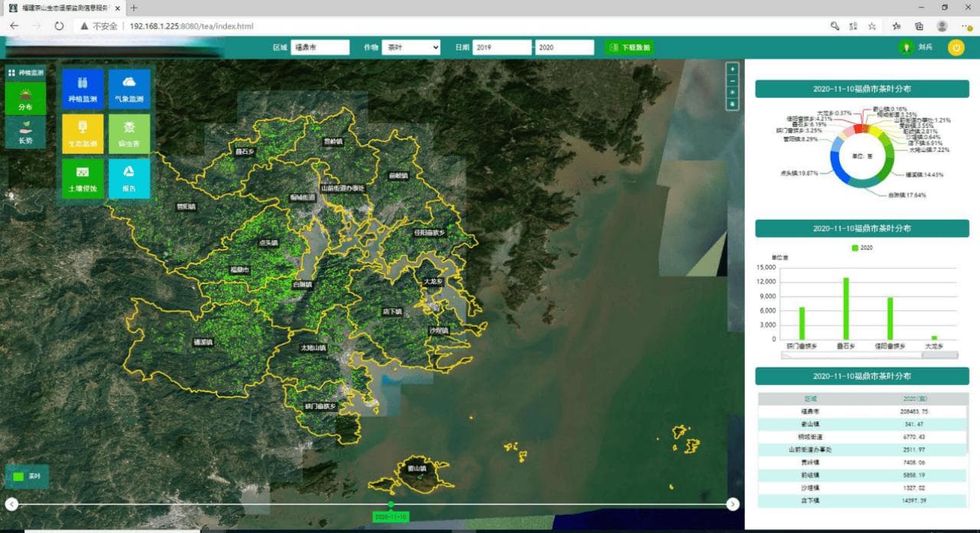Click the 山前街道办事处 row in the table

tap(862, 450)
